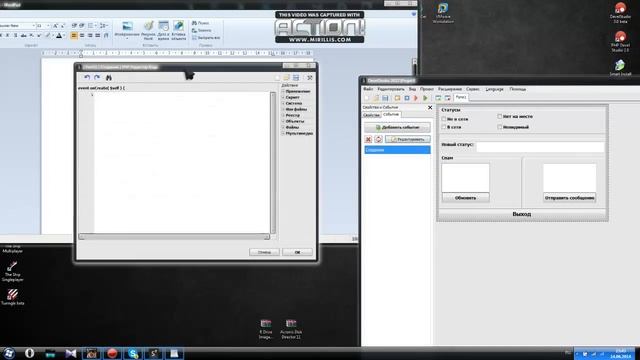Image resolution: width=640 pixels, height=360 pixels.
Task: Open find via binoculars icon in PHP editor
Action: (x=109, y=78)
